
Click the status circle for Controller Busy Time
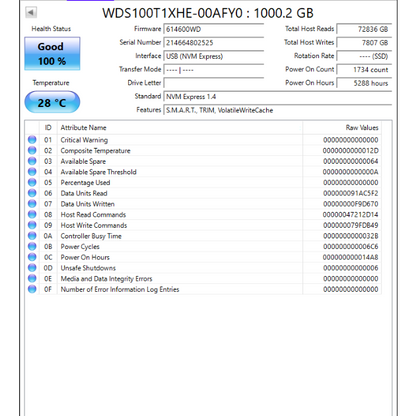(x=32, y=236)
